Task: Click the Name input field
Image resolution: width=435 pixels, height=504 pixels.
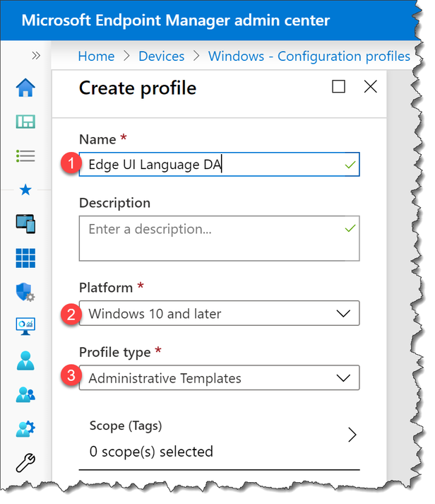Action: 220,164
